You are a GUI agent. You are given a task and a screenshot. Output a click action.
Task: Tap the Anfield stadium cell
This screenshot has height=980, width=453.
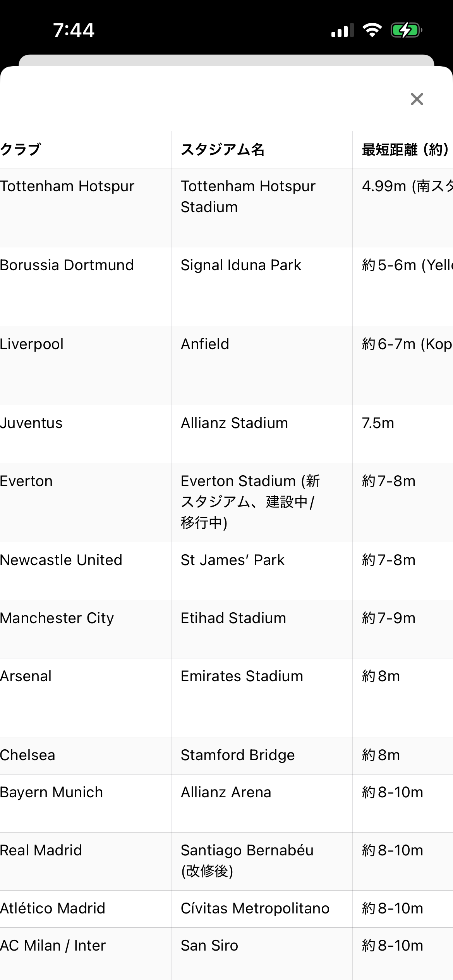click(205, 344)
